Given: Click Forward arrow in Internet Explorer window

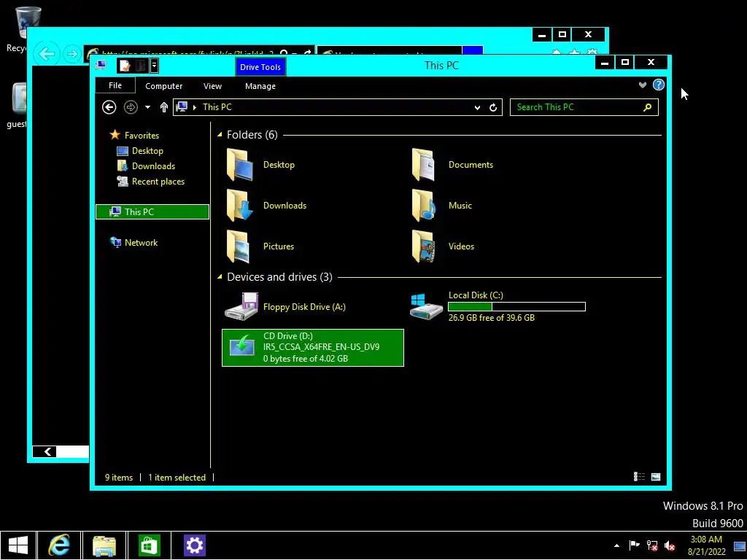Looking at the screenshot, I should pos(72,54).
